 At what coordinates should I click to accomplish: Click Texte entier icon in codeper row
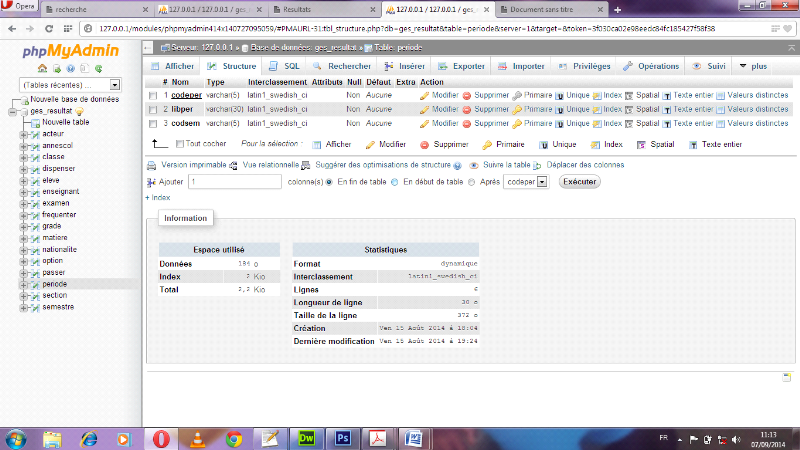pos(667,95)
